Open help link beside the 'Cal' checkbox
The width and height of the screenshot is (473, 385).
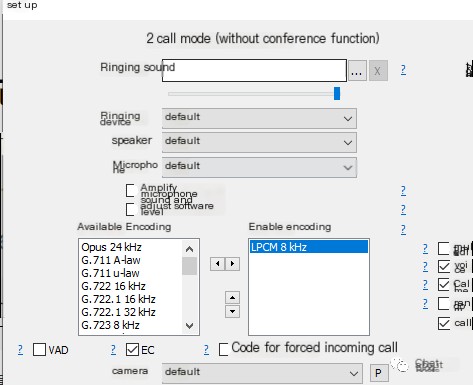[x=425, y=285]
